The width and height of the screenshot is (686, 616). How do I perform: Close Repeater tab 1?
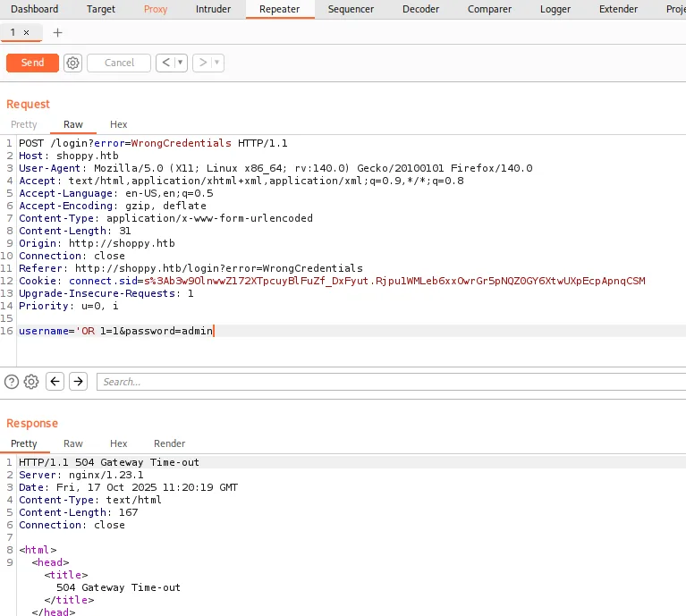(x=26, y=32)
